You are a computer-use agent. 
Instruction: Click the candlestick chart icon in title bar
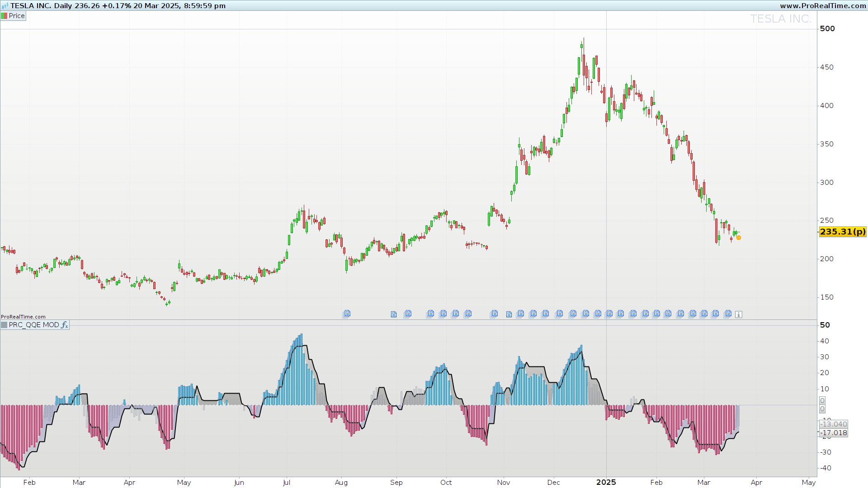click(x=5, y=6)
